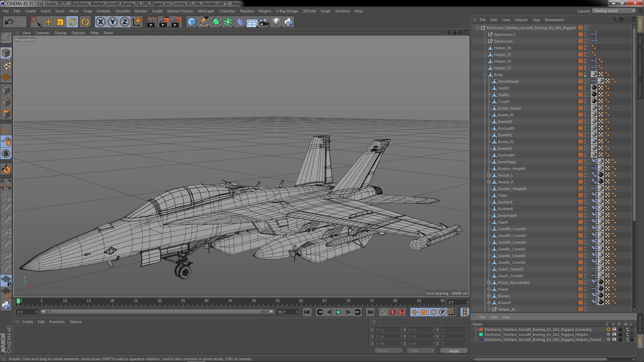Viewport: 644px width, 362px height.
Task: Toggle Autokeying button
Action: tap(392, 312)
